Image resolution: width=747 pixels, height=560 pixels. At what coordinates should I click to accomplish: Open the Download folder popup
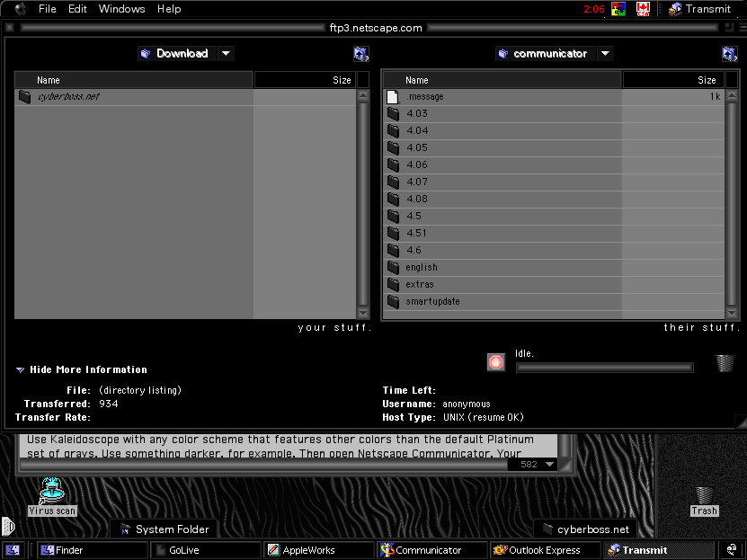[x=177, y=53]
